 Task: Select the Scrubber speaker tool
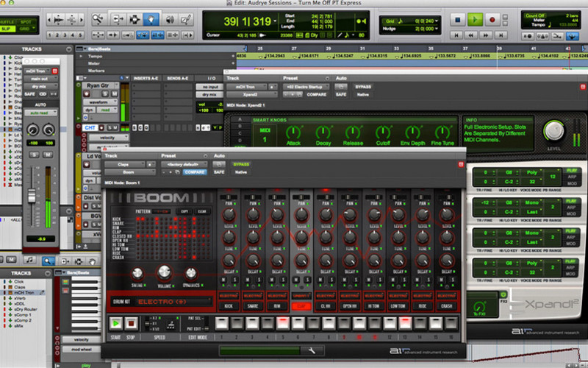pos(170,19)
